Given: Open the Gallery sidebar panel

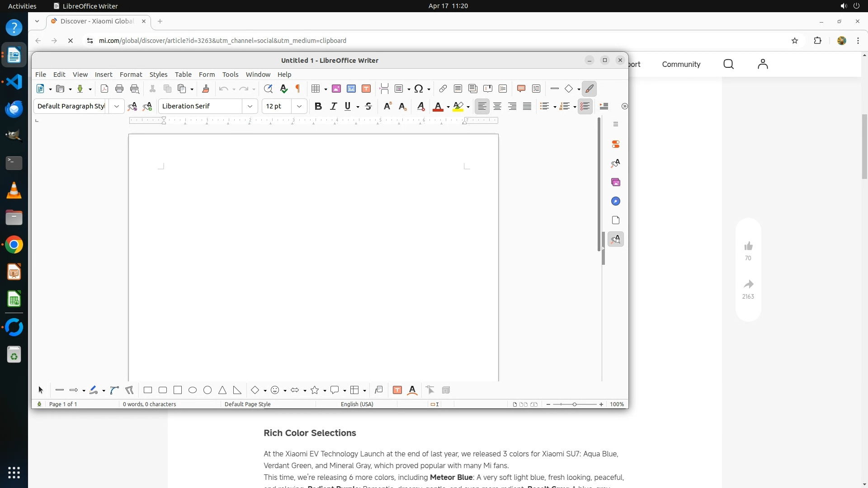Looking at the screenshot, I should [616, 182].
